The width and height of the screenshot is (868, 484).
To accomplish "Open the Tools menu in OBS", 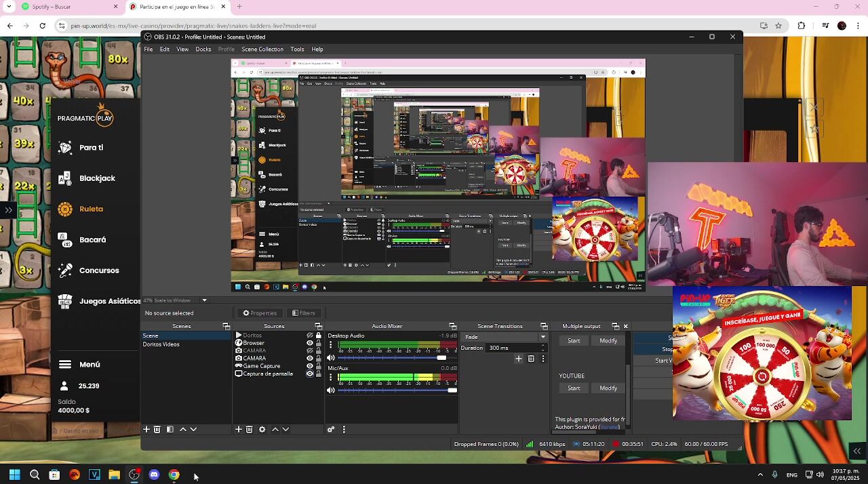I will (x=297, y=49).
